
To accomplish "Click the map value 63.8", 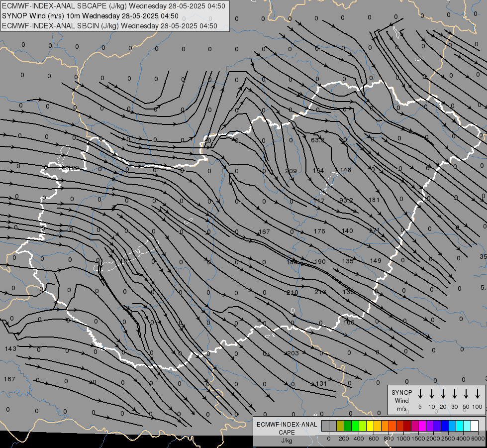I will pyautogui.click(x=318, y=140).
